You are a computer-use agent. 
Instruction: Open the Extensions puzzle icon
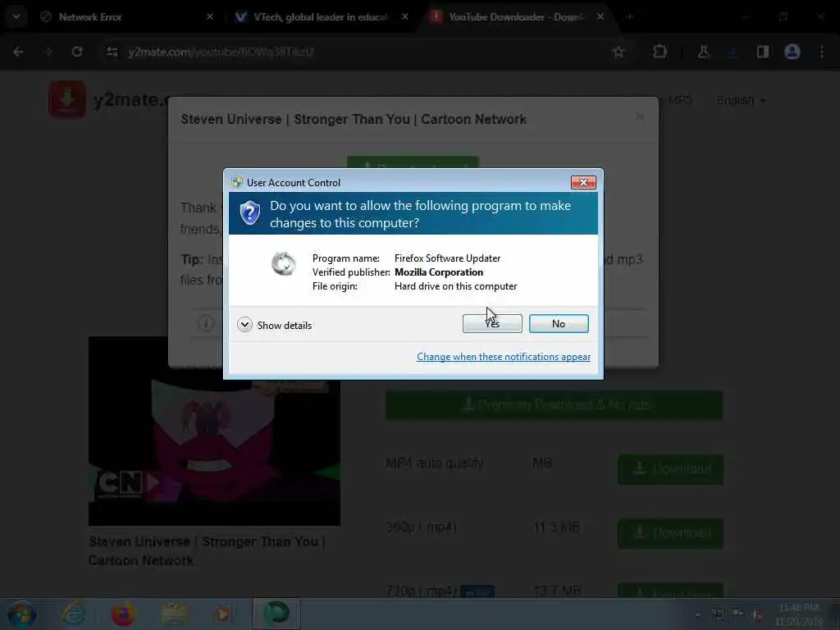coord(660,52)
